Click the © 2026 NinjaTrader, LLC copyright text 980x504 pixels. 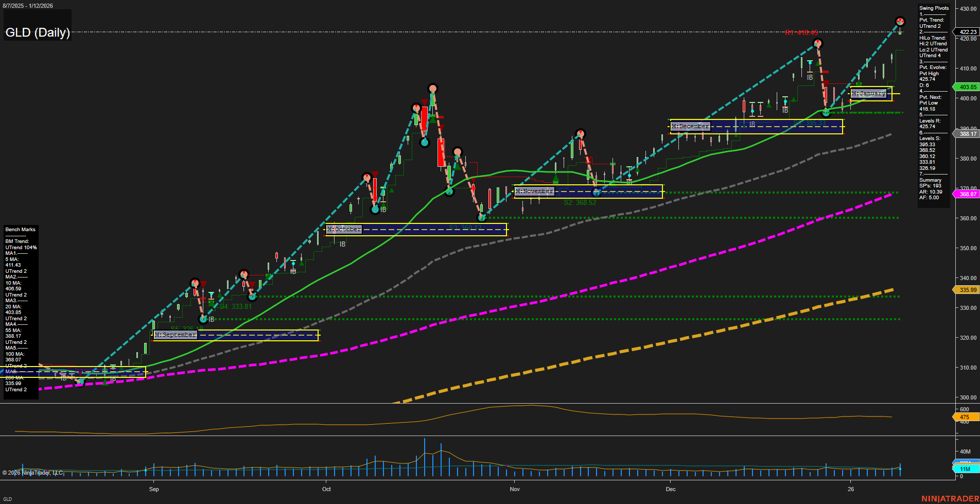(32, 473)
